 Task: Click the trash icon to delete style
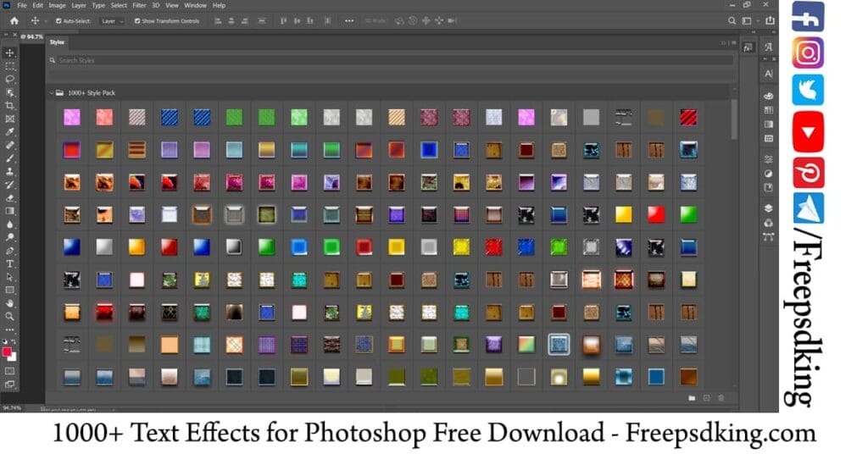[721, 397]
